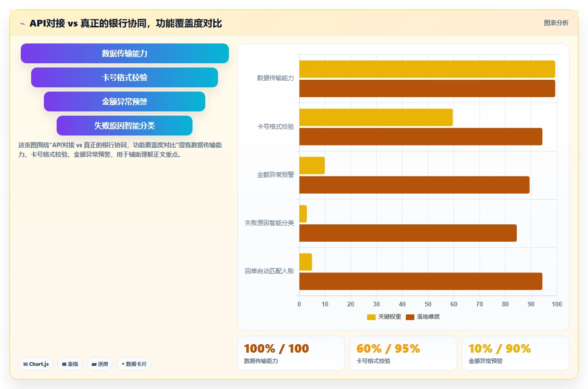The width and height of the screenshot is (588, 389).
Task: Select the 失败原因智能分类 funnel bar
Action: click(125, 126)
